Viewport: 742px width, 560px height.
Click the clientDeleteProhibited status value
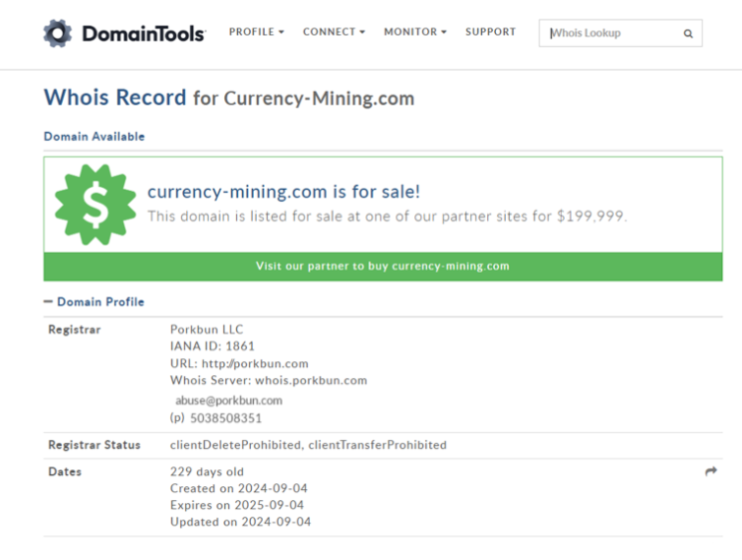pos(235,445)
